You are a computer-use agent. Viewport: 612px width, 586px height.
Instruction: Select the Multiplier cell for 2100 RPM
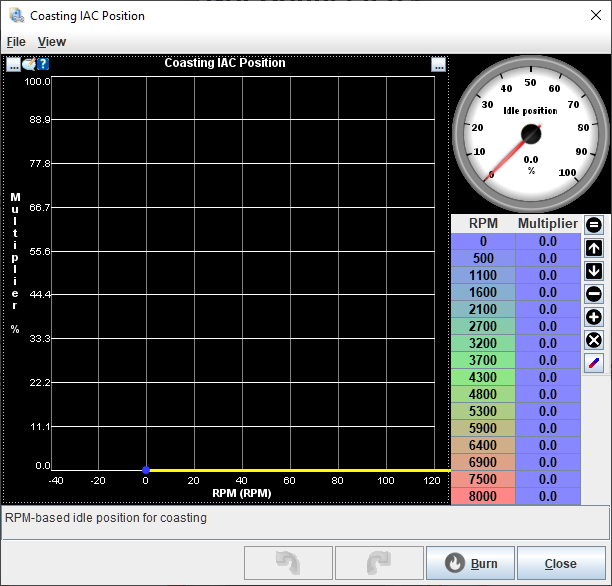tap(547, 309)
